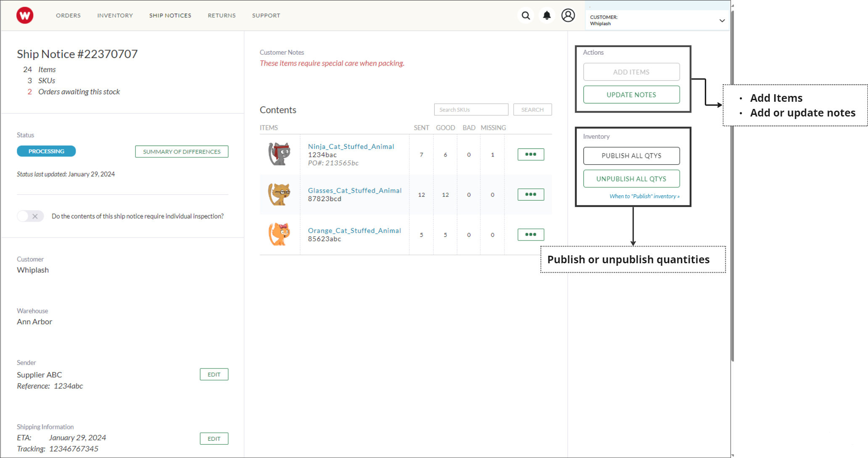Expand the Customer Whiplash dropdown

coord(721,21)
